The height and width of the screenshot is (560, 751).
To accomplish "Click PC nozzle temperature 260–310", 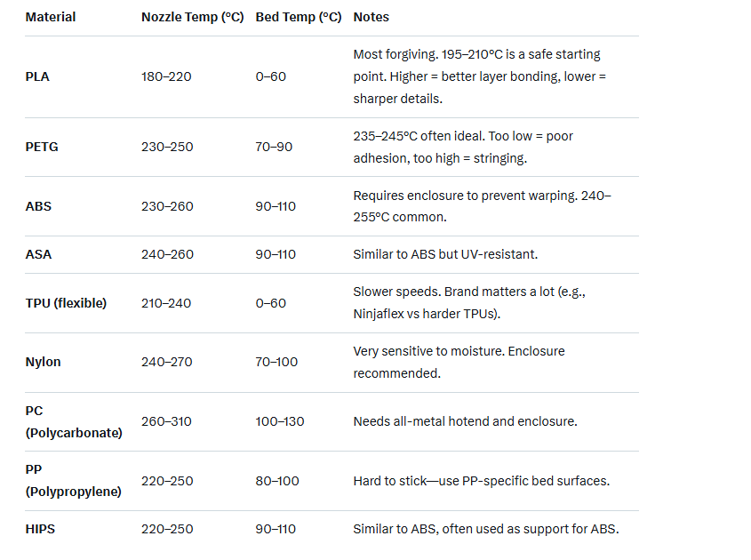I will tap(166, 421).
